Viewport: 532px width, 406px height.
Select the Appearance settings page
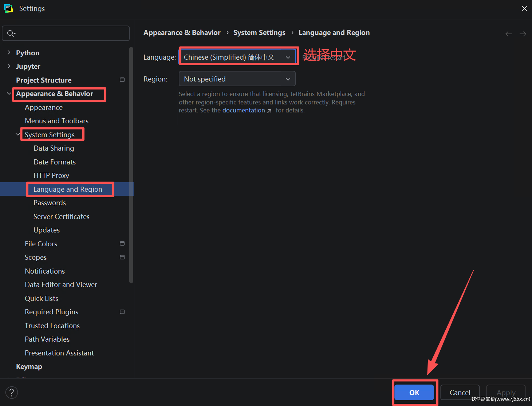point(44,107)
